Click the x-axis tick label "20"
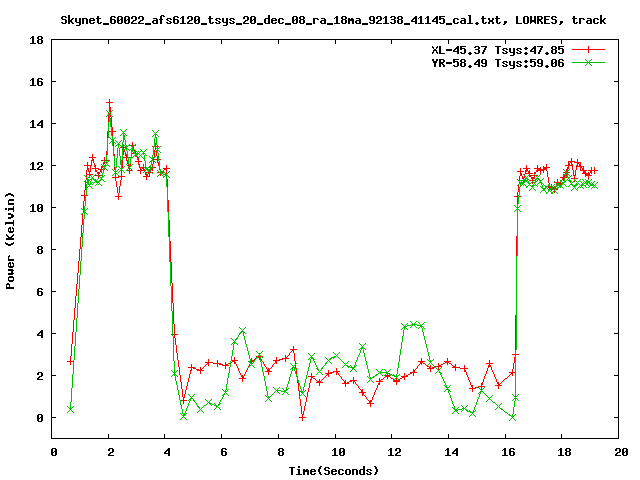This screenshot has width=640, height=480. [621, 452]
